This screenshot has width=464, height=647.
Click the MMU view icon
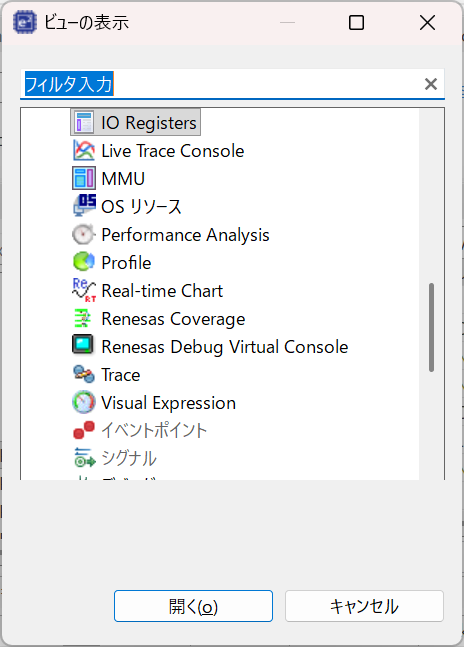point(84,178)
